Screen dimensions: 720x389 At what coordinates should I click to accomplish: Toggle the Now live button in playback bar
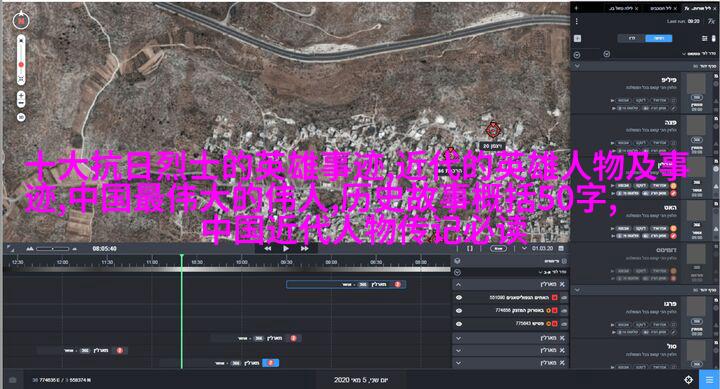pyautogui.click(x=498, y=248)
